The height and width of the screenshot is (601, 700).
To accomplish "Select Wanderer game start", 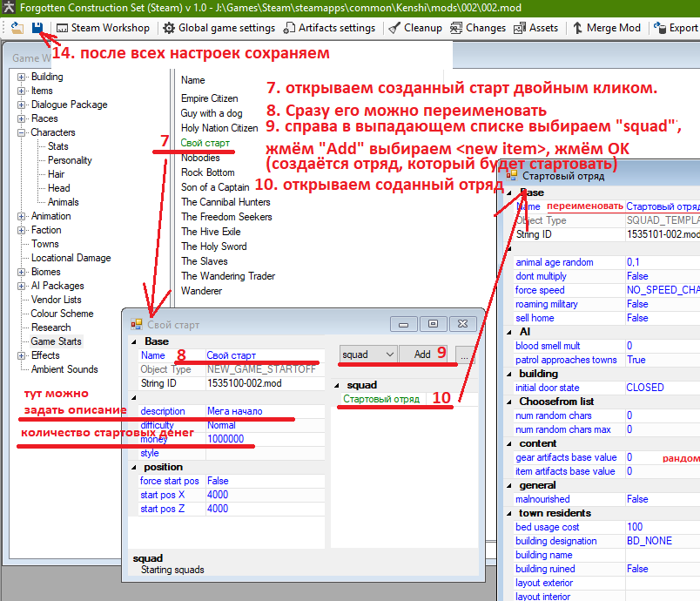I will point(201,291).
